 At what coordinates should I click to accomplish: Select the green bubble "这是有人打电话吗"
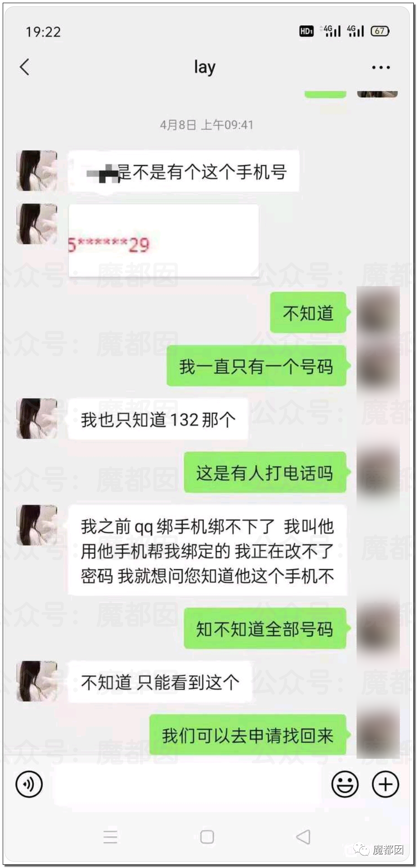pos(265,473)
